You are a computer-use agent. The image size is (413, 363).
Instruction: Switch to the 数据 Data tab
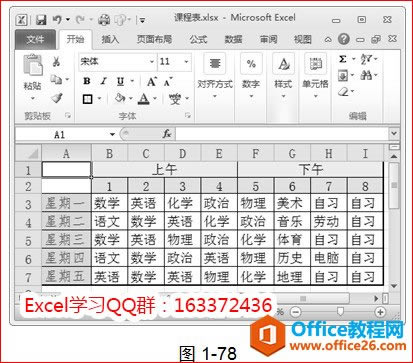[233, 39]
